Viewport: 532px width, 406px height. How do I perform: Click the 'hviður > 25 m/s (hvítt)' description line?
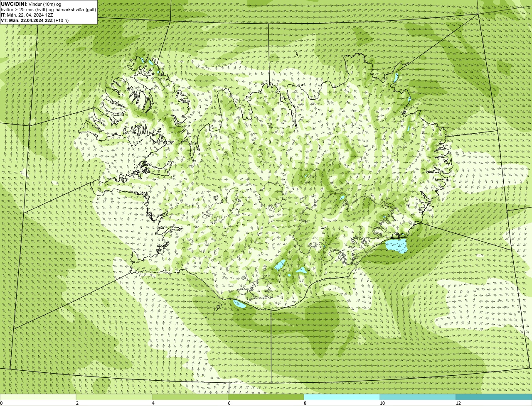pyautogui.click(x=48, y=10)
